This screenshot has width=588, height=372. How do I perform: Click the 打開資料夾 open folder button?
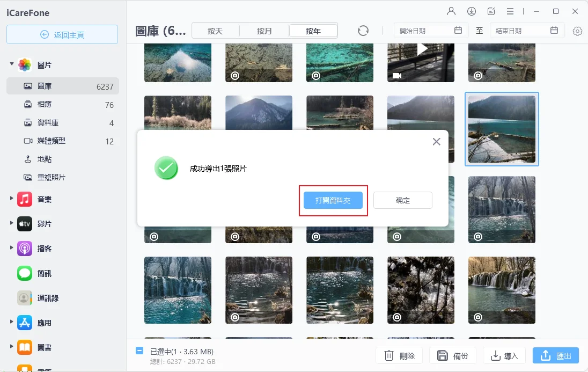[x=333, y=200]
